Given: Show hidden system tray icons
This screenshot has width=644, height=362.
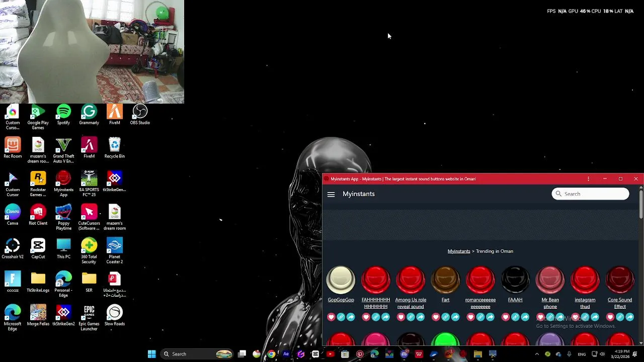Looking at the screenshot, I should pyautogui.click(x=536, y=354).
